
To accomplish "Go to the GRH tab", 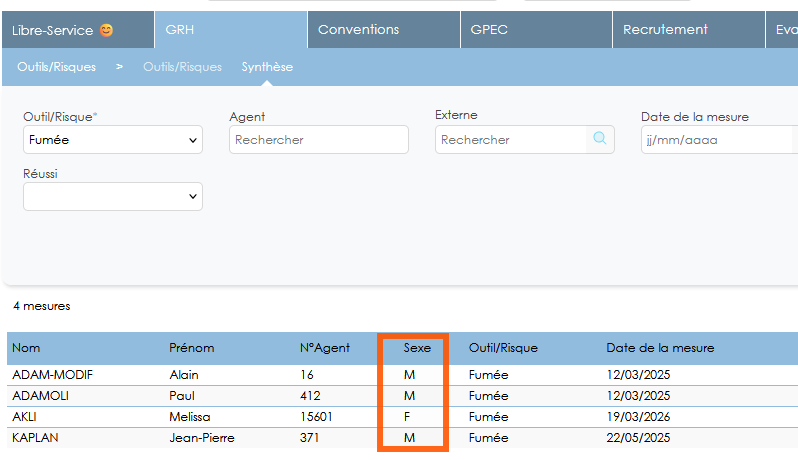I will point(231,30).
